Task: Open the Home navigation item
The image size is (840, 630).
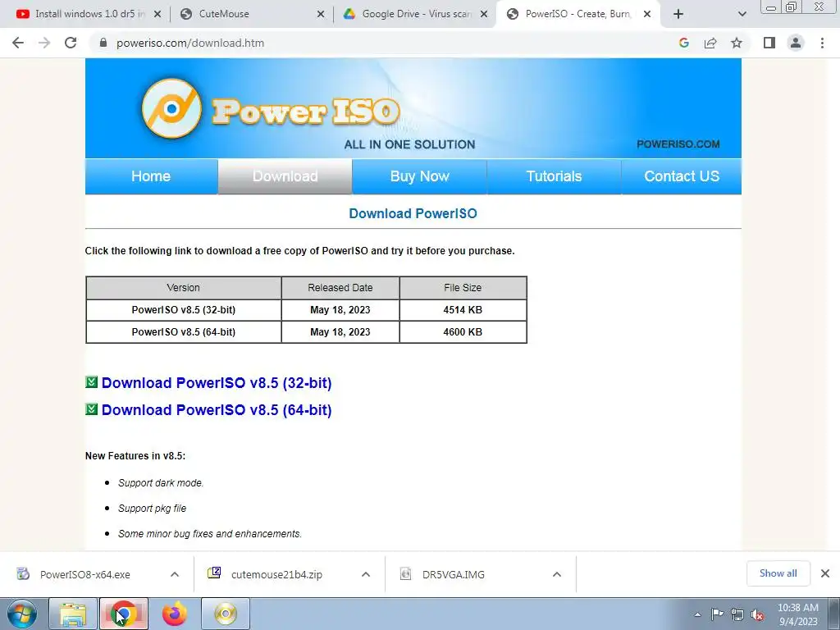Action: [151, 176]
